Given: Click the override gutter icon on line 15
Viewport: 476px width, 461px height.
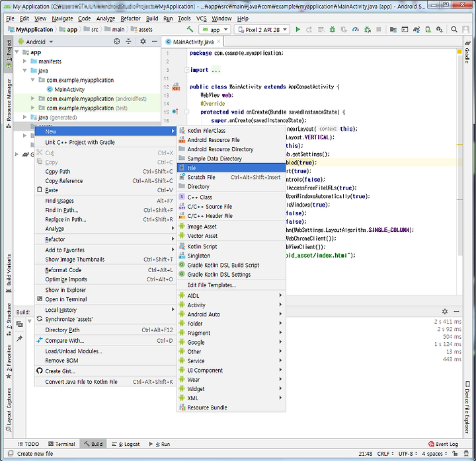Looking at the screenshot, I should pos(175,112).
